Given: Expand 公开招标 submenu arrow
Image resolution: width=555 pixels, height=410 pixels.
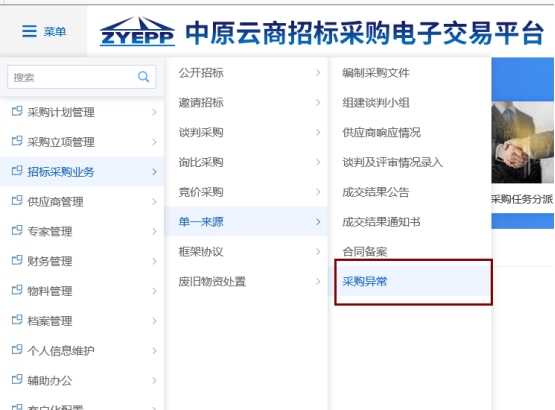Looking at the screenshot, I should pos(318,73).
